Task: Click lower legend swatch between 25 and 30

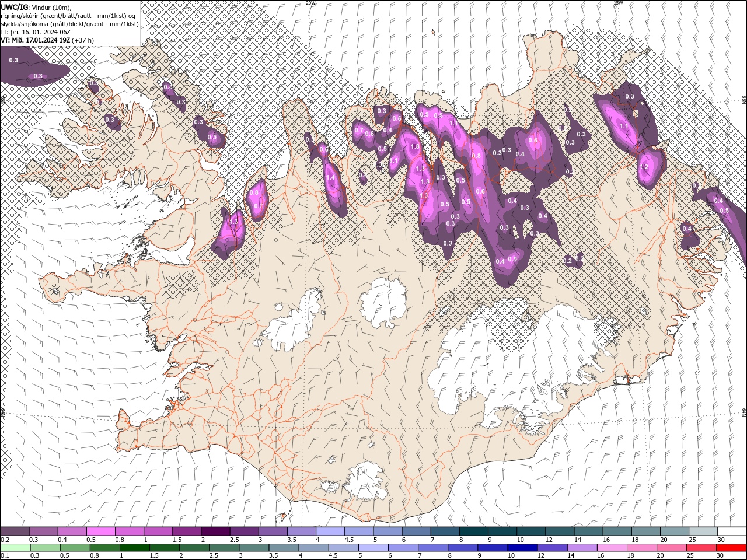Action: tap(702, 548)
